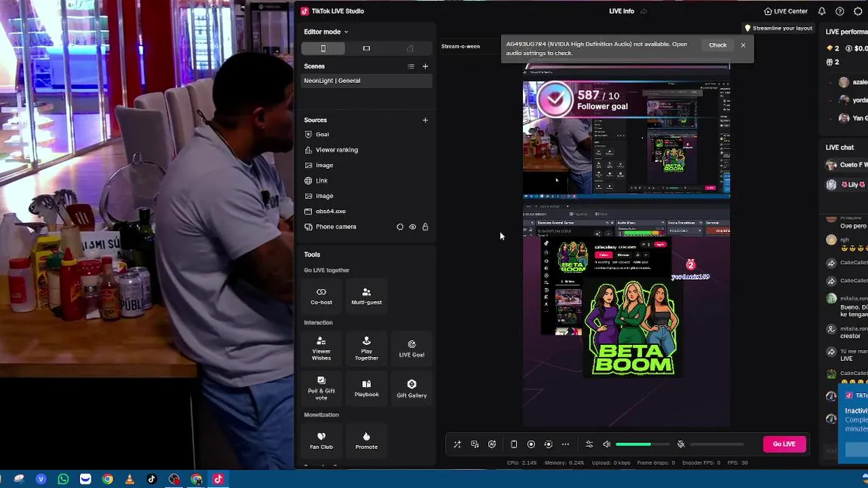Open pink TikTok LIVE Studio taskbar icon
The height and width of the screenshot is (488, 868).
(x=218, y=479)
